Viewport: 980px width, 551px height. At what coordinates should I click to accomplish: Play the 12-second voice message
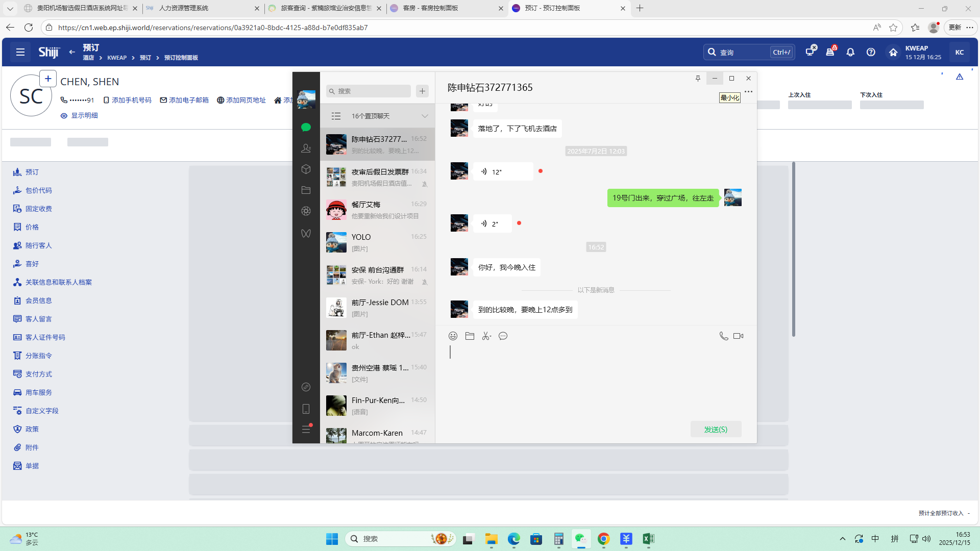(503, 172)
